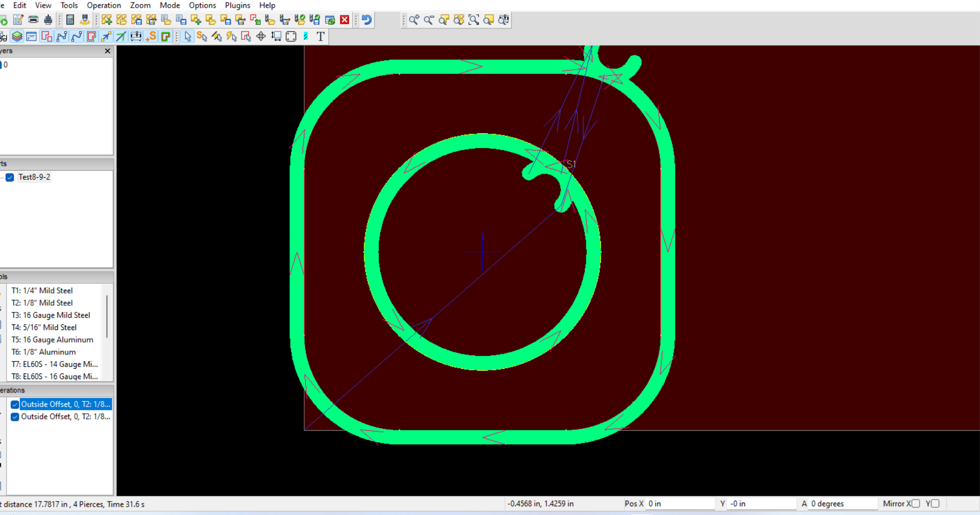Close the layers panel
Screen dimensions: 980x515
pos(107,51)
